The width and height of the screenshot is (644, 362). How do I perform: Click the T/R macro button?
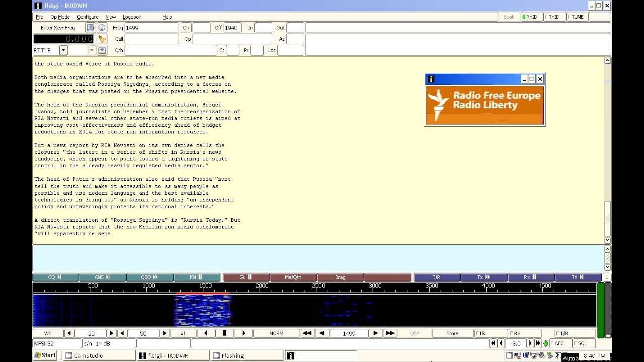coord(436,277)
